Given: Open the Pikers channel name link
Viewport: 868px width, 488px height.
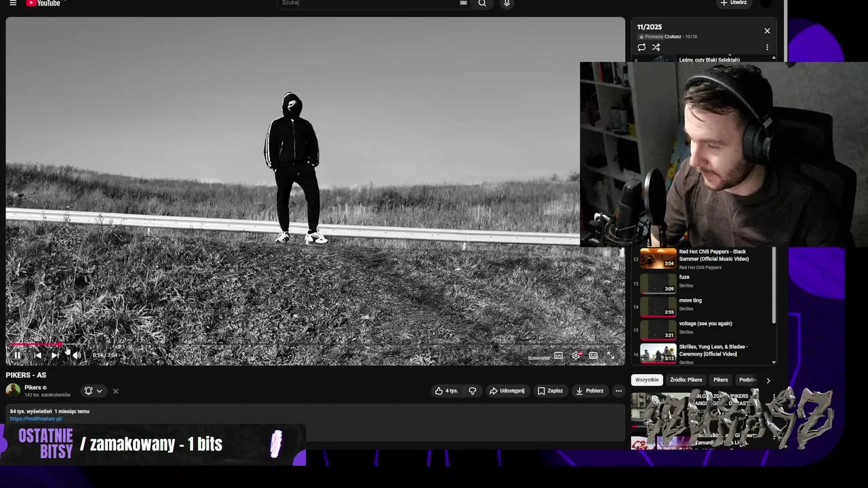Looking at the screenshot, I should (33, 388).
